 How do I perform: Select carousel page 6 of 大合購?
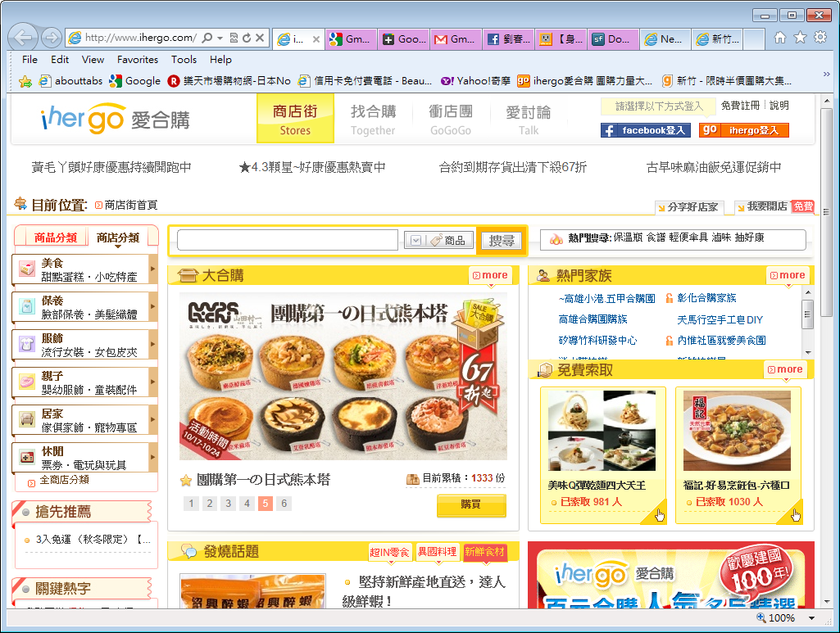tap(284, 503)
